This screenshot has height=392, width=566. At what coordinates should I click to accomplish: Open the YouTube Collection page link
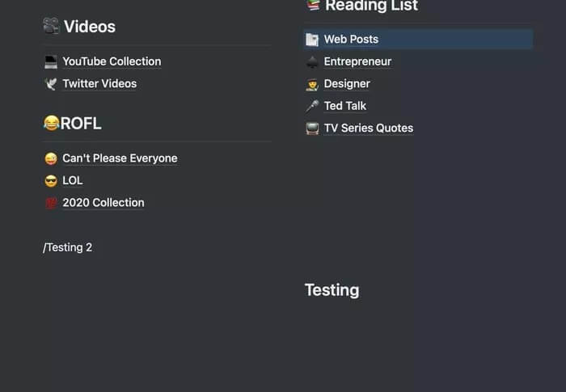coord(112,61)
